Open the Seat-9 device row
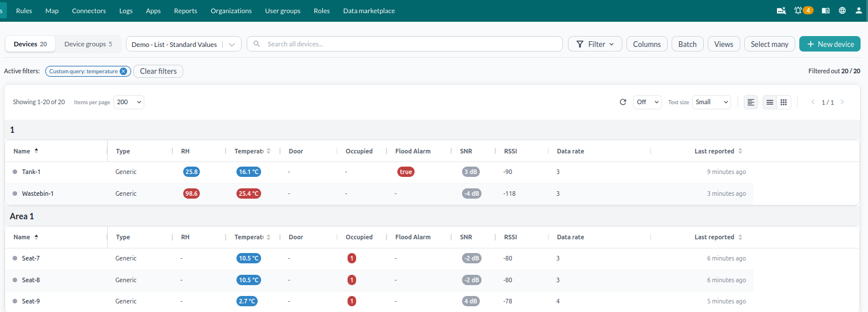 pos(378,301)
